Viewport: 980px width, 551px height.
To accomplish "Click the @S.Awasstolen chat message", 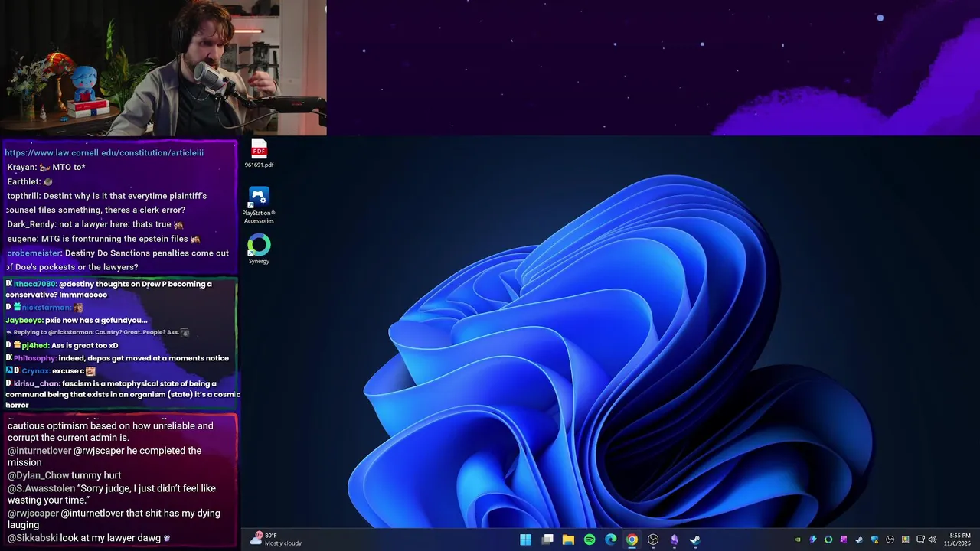I will point(112,494).
